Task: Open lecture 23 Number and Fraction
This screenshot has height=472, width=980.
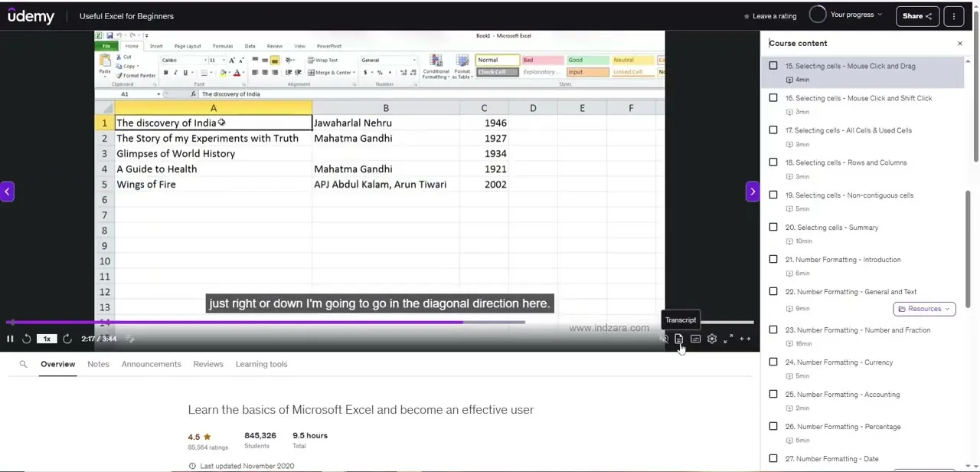Action: click(x=857, y=330)
